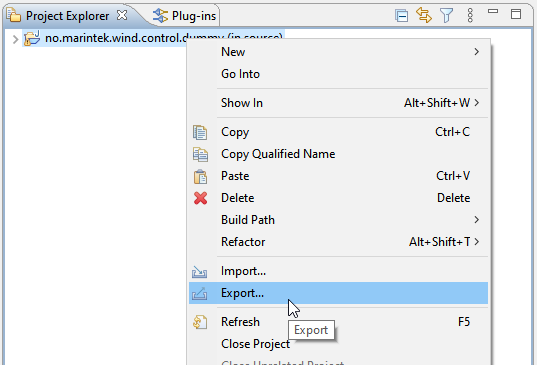Select the Project Explorer tab
The width and height of the screenshot is (537, 365).
tap(67, 16)
